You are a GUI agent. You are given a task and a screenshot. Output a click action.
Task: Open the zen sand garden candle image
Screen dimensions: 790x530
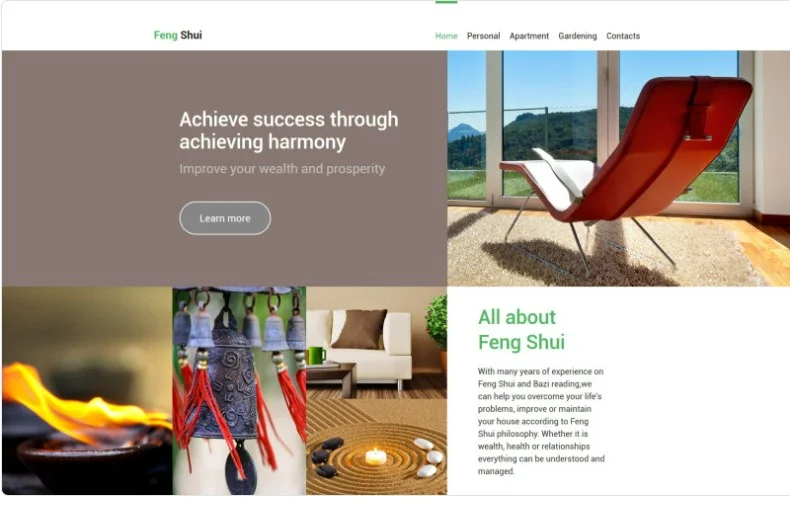coord(376,447)
